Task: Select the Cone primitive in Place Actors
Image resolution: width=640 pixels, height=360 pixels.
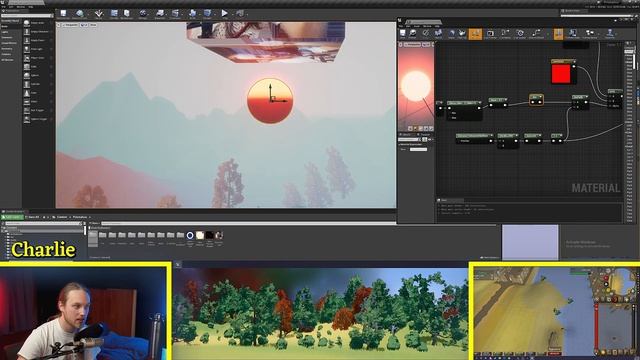Action: pos(38,93)
